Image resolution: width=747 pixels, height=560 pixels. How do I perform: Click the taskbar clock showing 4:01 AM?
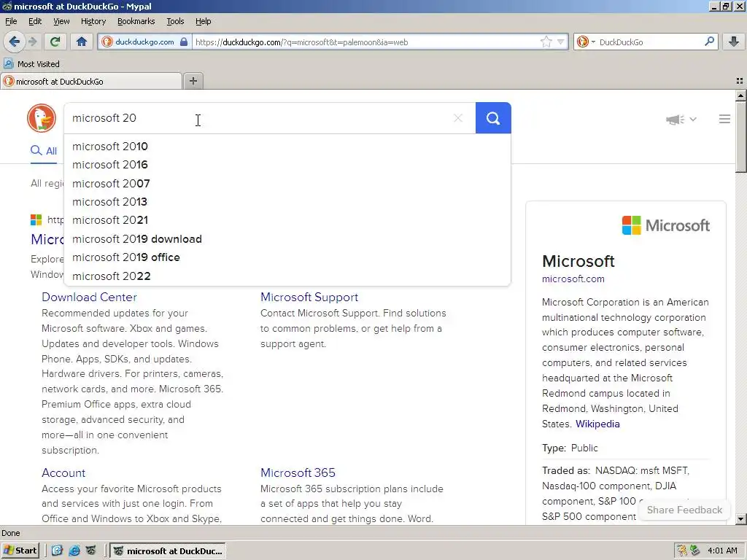pos(722,551)
